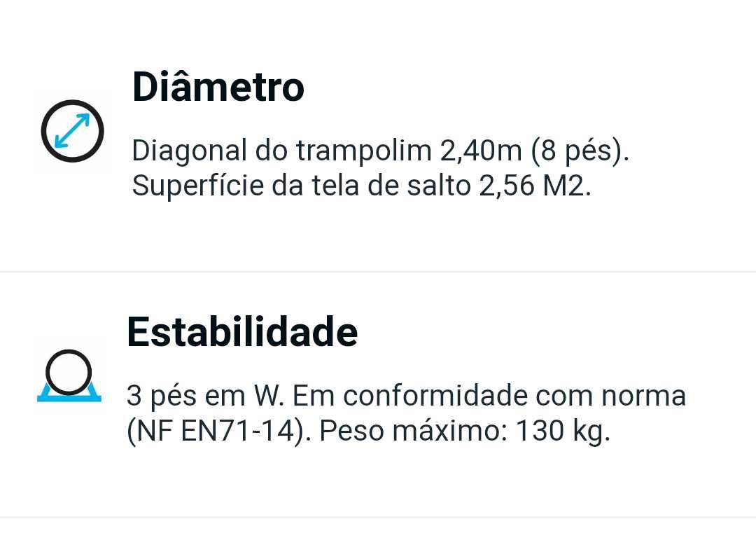Screen dimensions: 756x552
Task: Open the Diâmetro heading
Action: click(218, 88)
